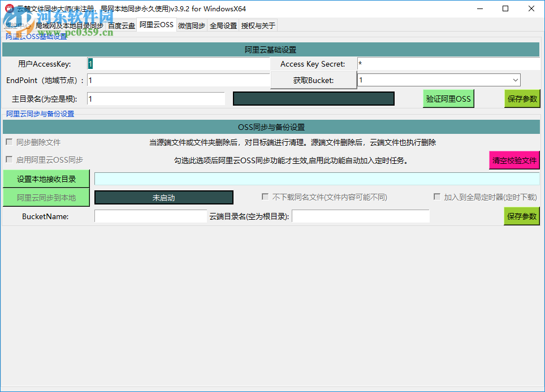Click the local receive directory path field
Viewport: 545px width, 392px height.
tap(317, 179)
